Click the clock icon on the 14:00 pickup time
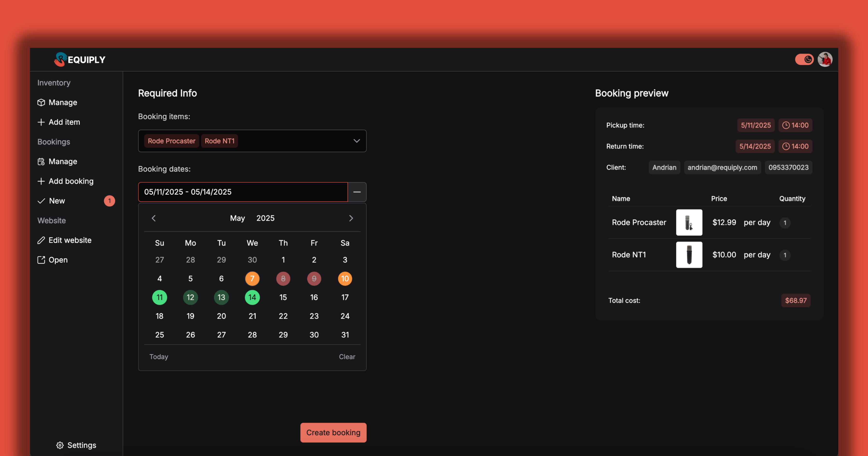The height and width of the screenshot is (456, 868). click(x=786, y=125)
